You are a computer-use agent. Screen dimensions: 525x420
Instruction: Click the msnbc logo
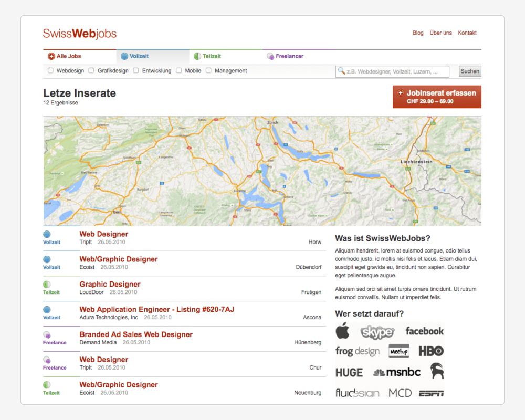(x=396, y=372)
